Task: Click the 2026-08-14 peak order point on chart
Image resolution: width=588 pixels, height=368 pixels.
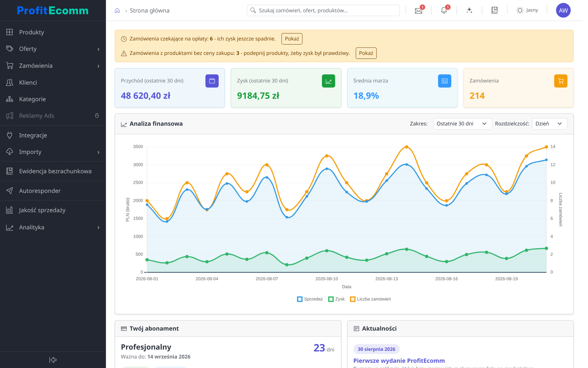Action: (407, 147)
